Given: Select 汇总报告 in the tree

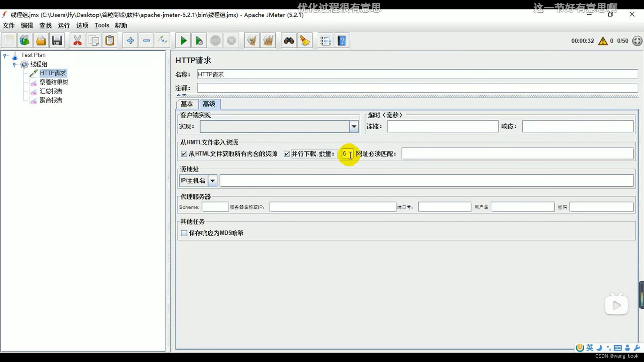Looking at the screenshot, I should [51, 91].
